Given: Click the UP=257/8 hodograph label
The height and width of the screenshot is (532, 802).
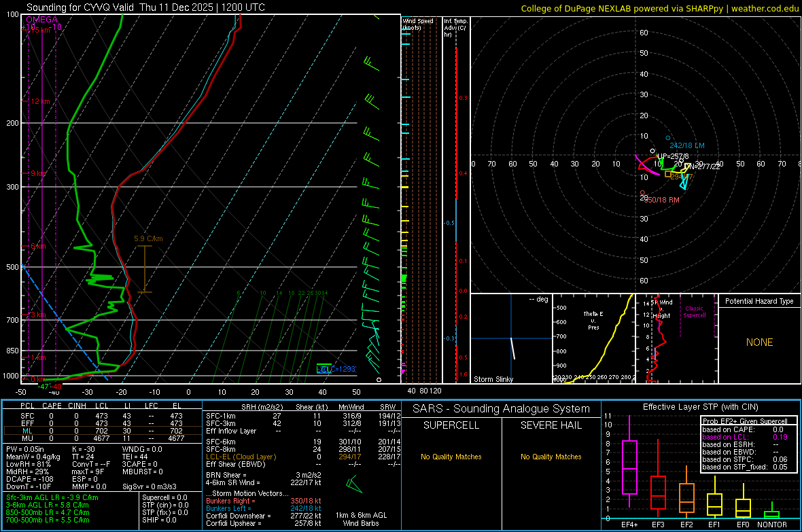Looking at the screenshot, I should 673,156.
